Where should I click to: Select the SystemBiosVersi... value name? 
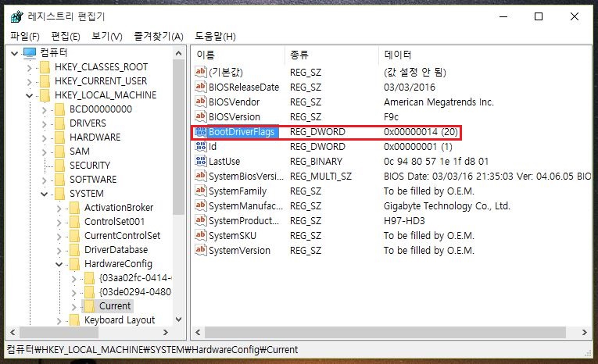(246, 176)
